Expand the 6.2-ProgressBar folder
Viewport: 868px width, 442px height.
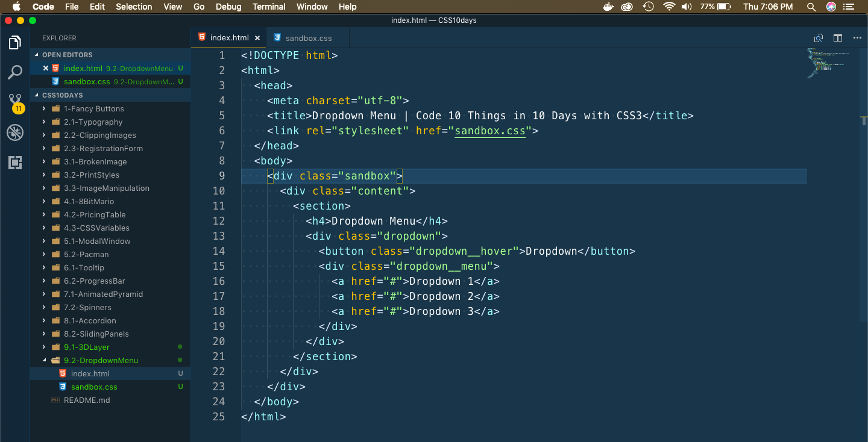(x=110, y=281)
